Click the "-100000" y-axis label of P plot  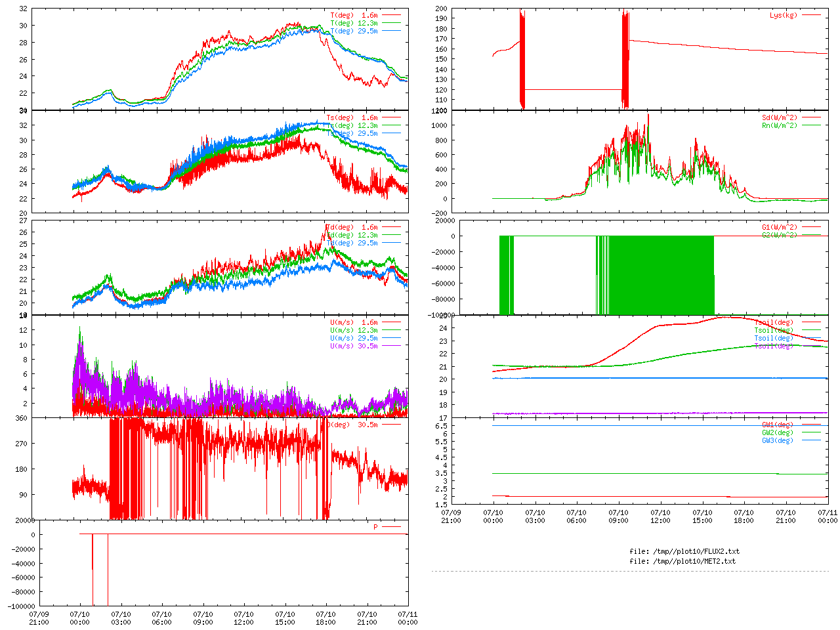22,606
